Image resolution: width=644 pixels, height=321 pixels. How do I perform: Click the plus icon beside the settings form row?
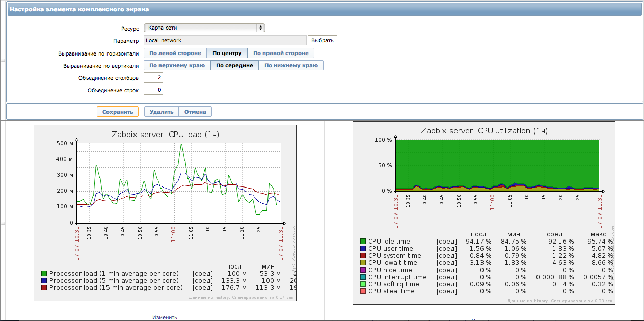[x=3, y=60]
